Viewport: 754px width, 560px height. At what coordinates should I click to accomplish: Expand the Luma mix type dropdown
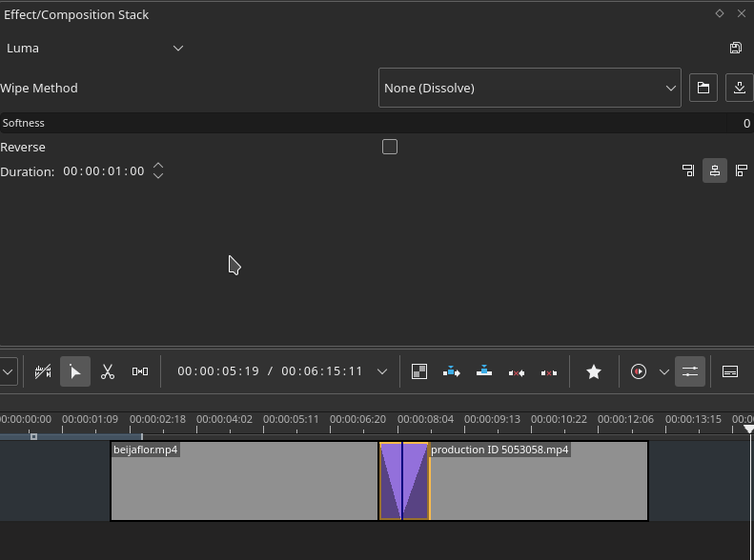[95, 48]
